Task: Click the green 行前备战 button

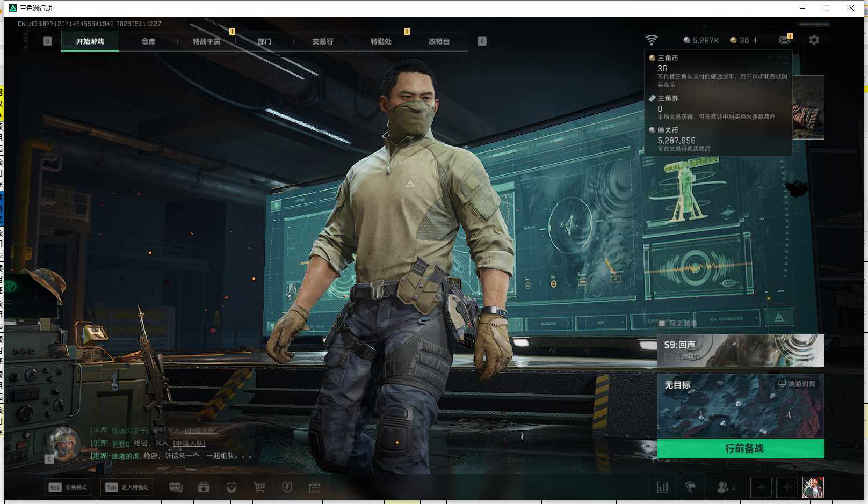Action: coord(741,449)
